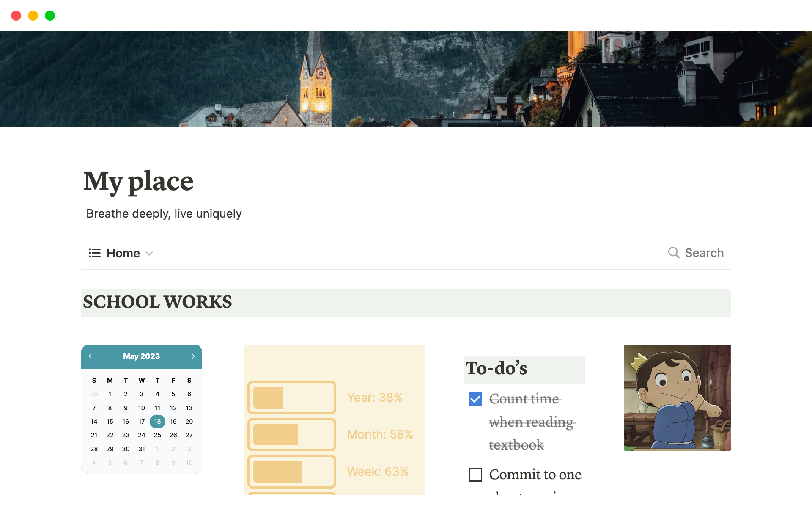The height and width of the screenshot is (508, 812).
Task: Click the Week progress bar at 63%
Action: 291,472
